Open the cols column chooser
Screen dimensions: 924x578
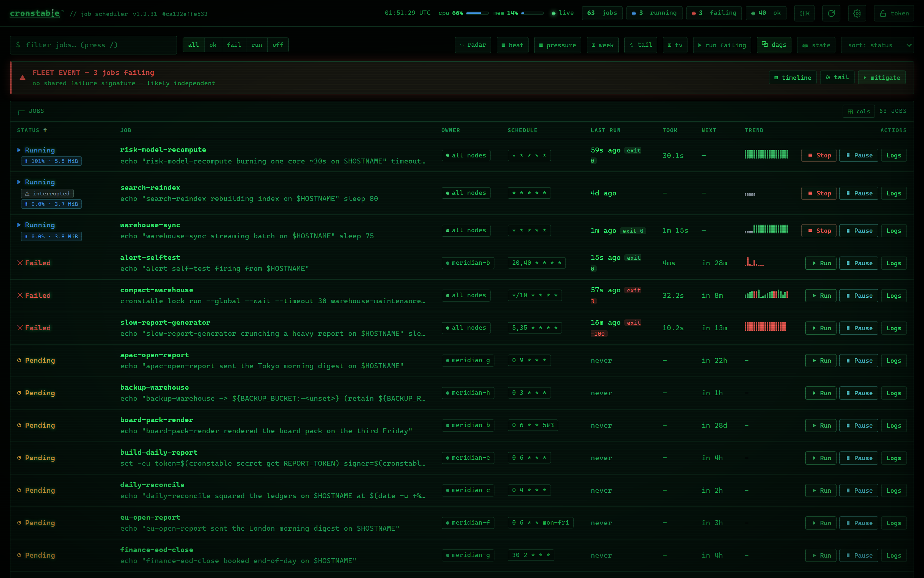tap(859, 112)
